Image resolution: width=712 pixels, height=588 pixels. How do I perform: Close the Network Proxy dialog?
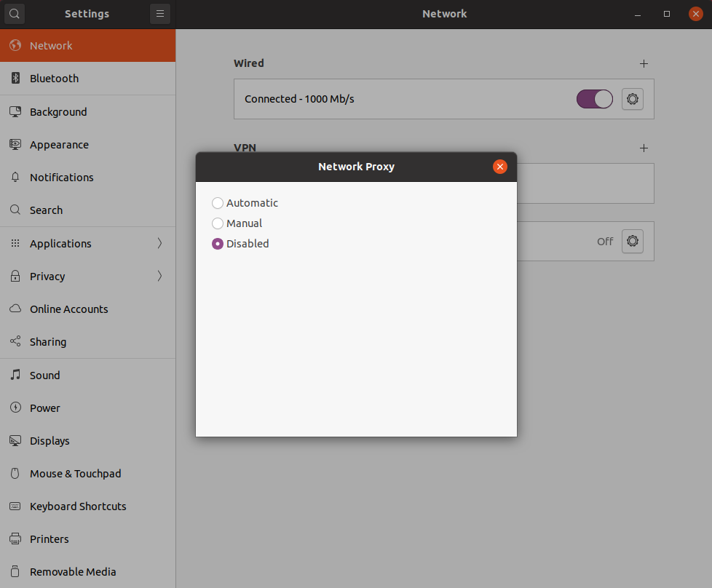pos(499,167)
